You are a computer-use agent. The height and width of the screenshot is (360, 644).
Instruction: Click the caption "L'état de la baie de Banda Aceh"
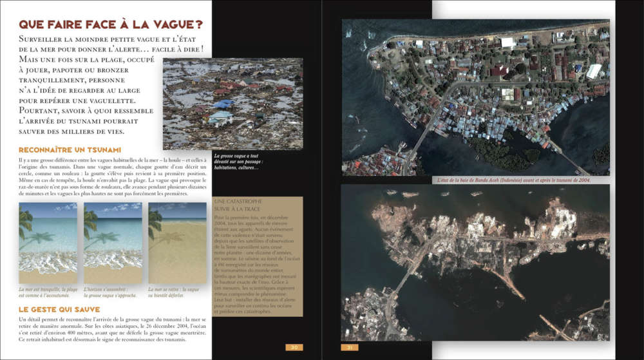513,180
